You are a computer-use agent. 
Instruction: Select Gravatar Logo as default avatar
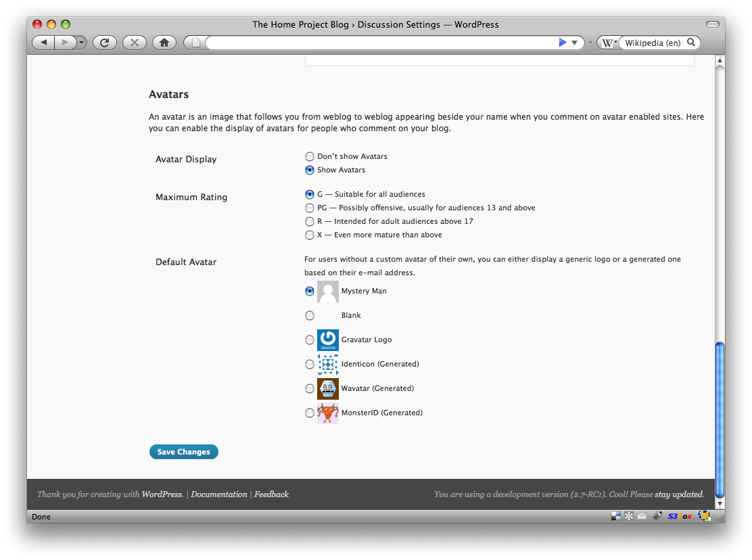tap(310, 340)
